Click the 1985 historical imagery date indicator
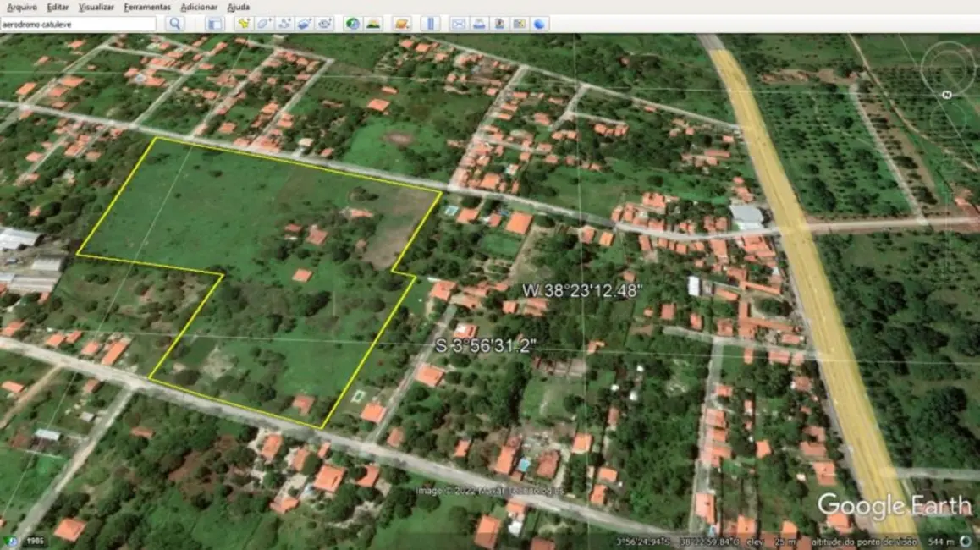This screenshot has height=550, width=980. [35, 541]
